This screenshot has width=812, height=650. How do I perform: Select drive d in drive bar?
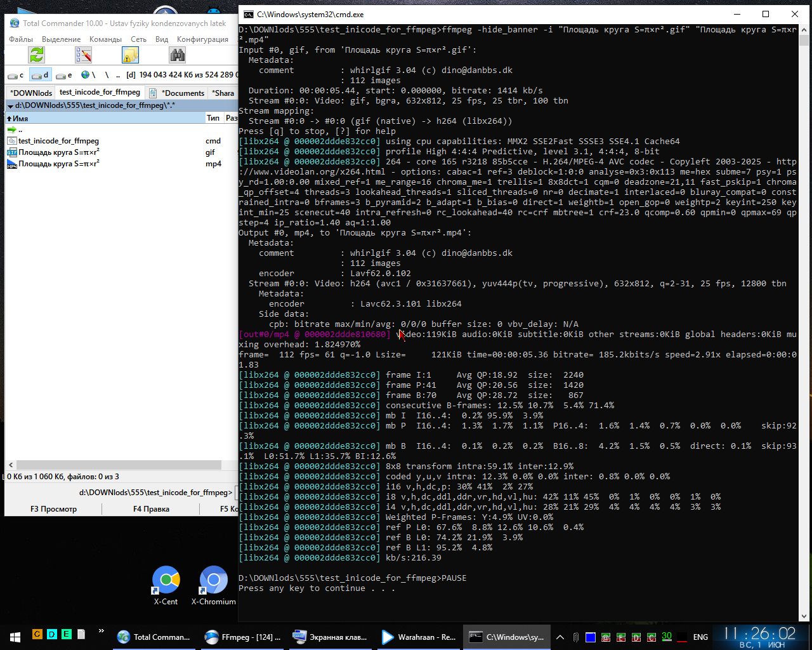[x=41, y=75]
